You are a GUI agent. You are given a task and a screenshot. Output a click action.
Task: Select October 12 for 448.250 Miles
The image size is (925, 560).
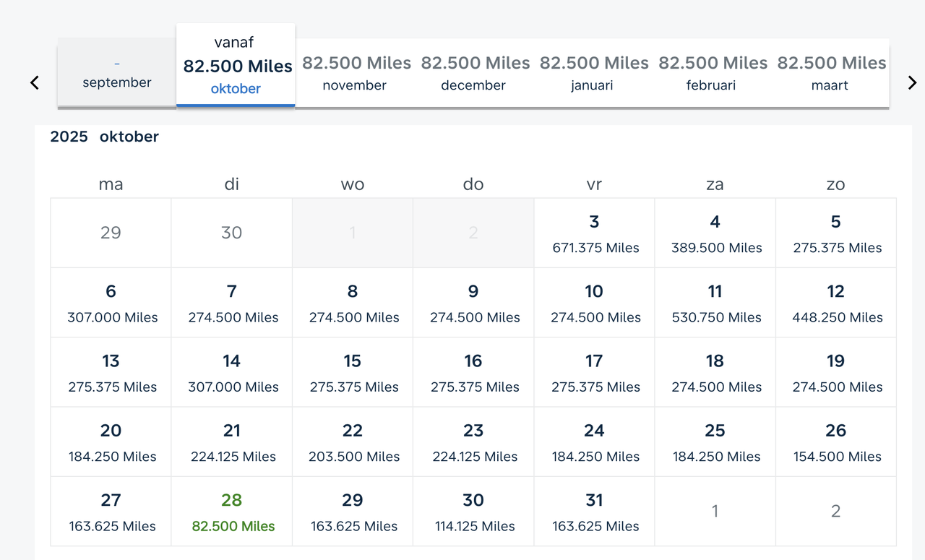[x=835, y=303]
